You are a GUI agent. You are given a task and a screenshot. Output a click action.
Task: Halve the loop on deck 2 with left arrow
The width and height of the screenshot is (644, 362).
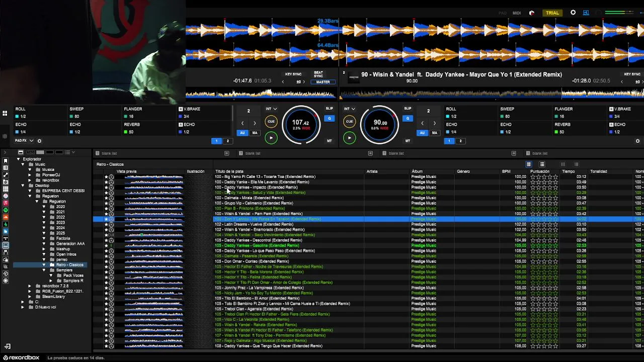tap(422, 123)
